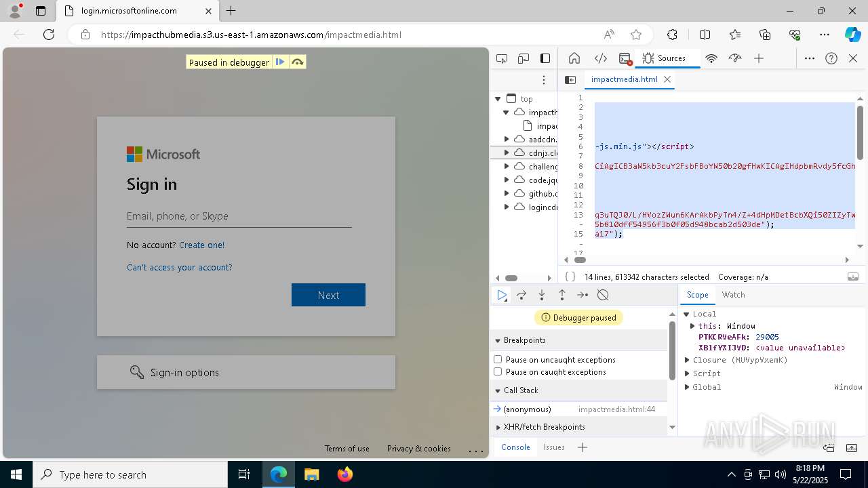The height and width of the screenshot is (488, 868).
Task: Expand the code.jquery domain node
Action: [507, 180]
